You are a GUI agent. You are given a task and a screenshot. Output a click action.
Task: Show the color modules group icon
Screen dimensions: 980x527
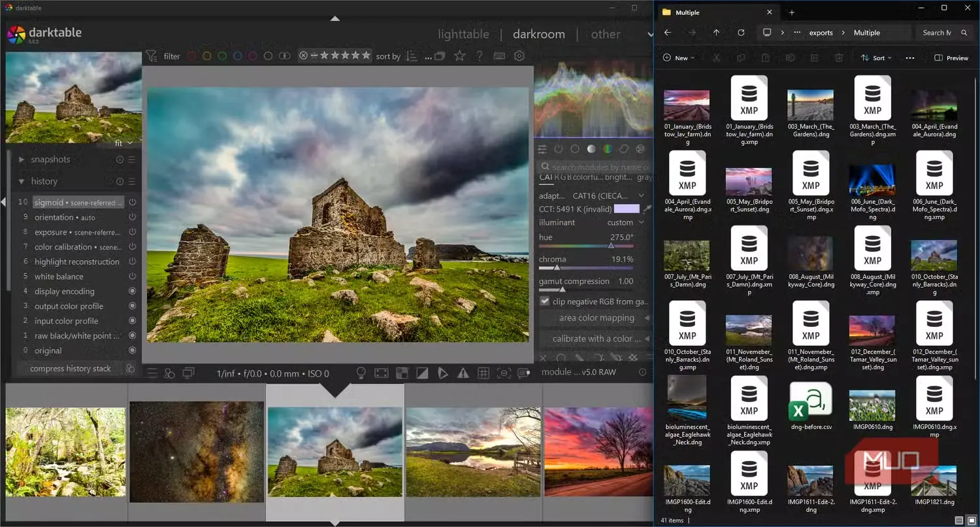pyautogui.click(x=608, y=149)
